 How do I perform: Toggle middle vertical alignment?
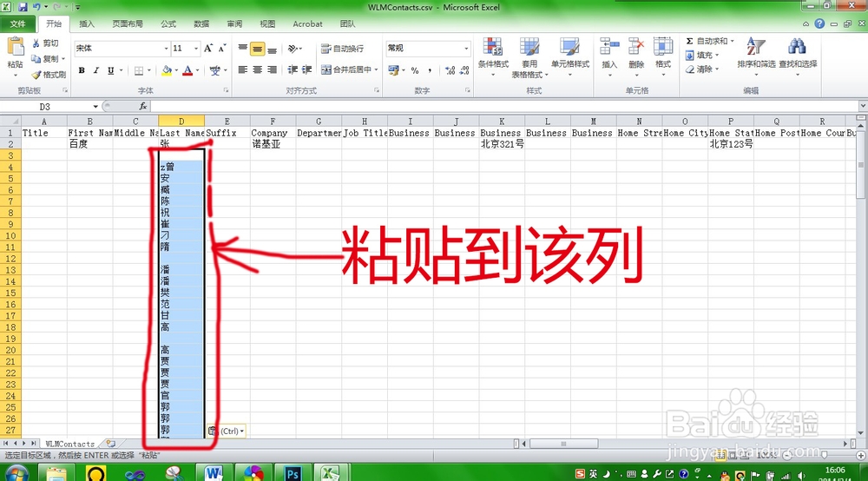(258, 49)
